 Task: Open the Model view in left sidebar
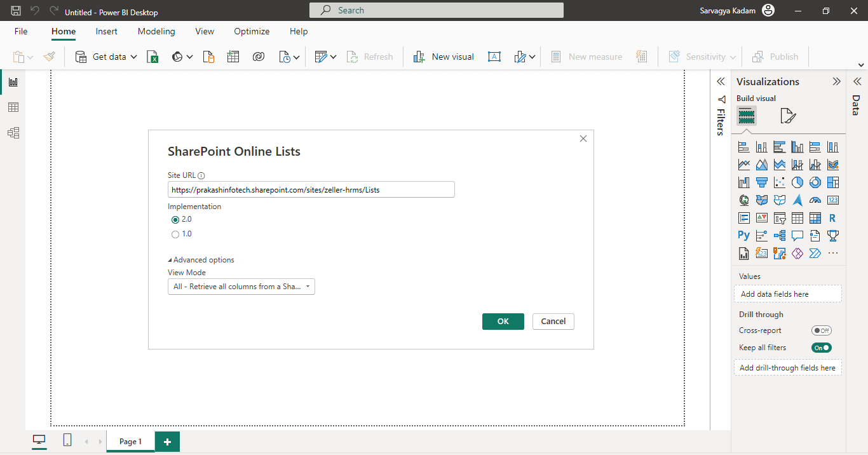[13, 133]
